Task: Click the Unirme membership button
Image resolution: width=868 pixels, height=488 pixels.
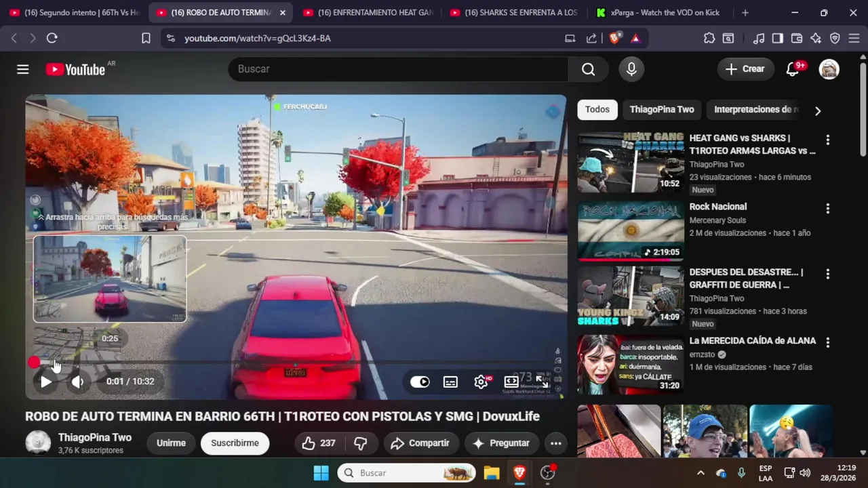Action: pos(171,443)
